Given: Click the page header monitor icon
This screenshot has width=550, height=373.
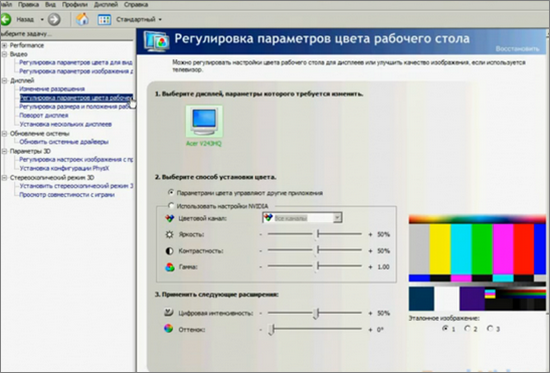Looking at the screenshot, I should (x=156, y=41).
